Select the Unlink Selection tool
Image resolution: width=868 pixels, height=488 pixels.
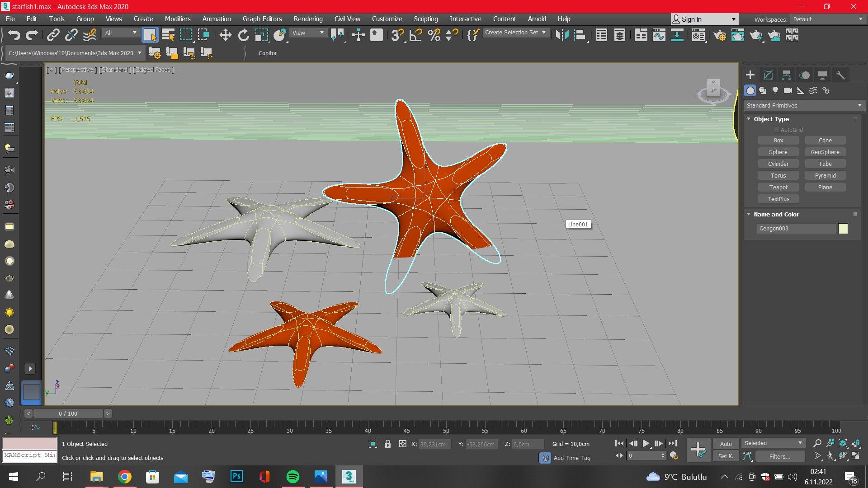click(x=71, y=35)
